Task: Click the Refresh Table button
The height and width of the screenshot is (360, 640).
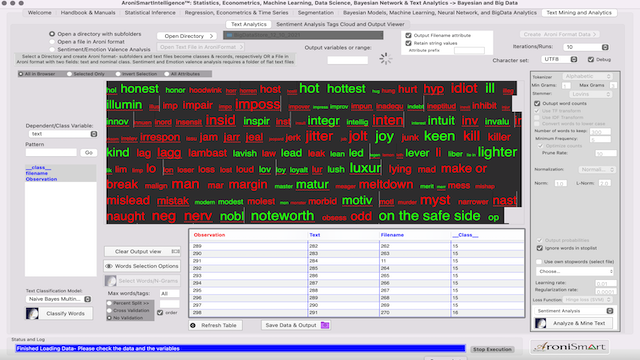Action: pyautogui.click(x=216, y=325)
